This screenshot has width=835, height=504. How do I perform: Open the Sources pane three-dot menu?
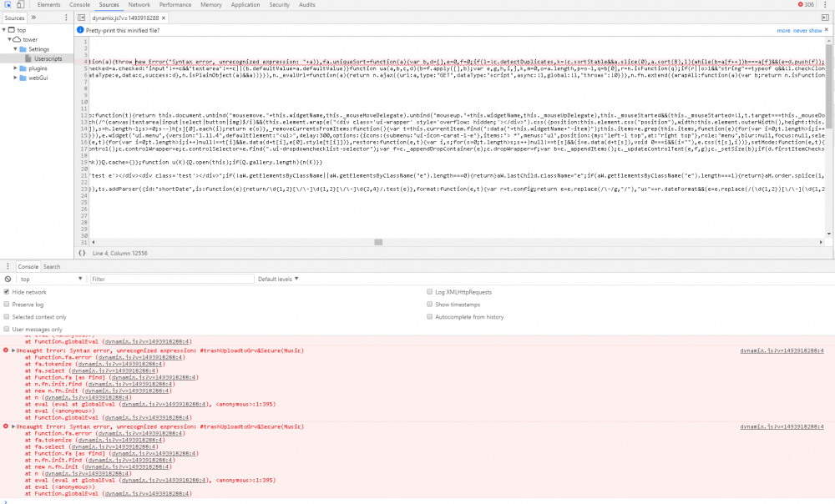click(x=66, y=18)
